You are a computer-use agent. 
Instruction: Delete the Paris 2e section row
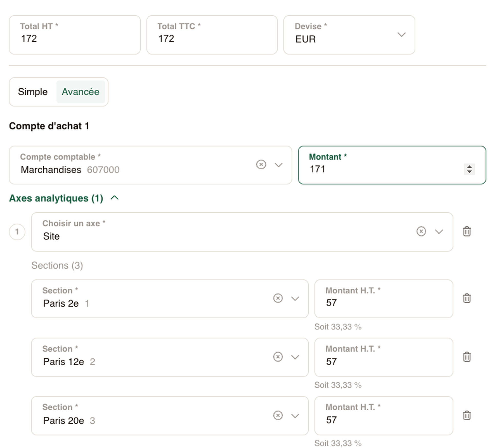[x=467, y=298]
